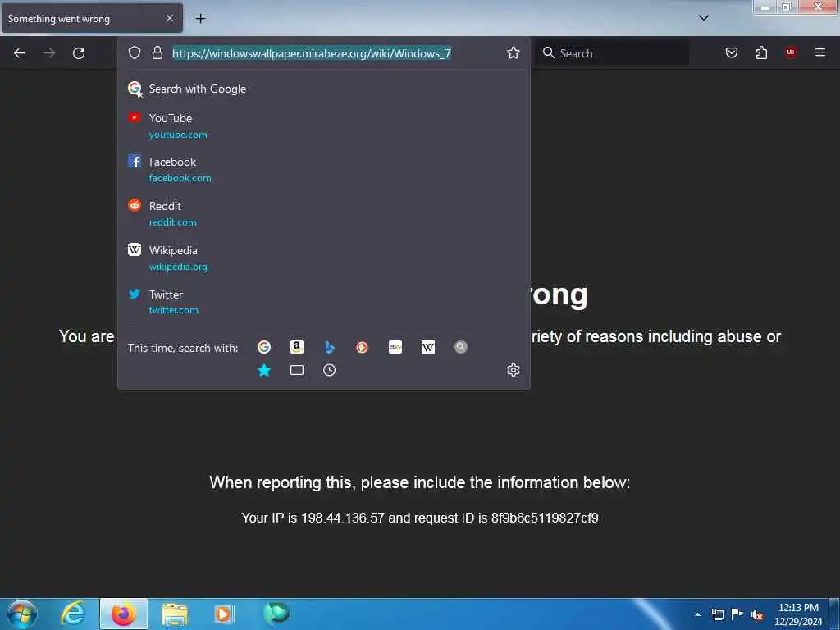Search this time with Wikipedia icon
Viewport: 840px width, 630px height.
pos(428,347)
